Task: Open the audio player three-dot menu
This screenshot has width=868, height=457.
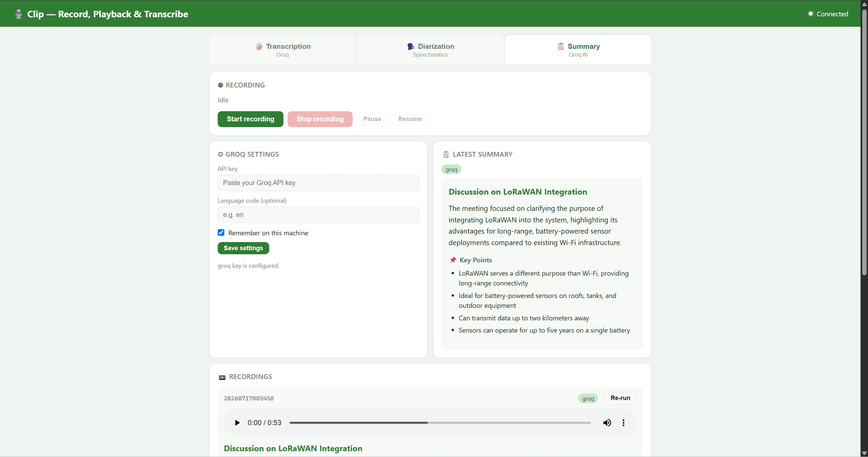Action: coord(623,423)
